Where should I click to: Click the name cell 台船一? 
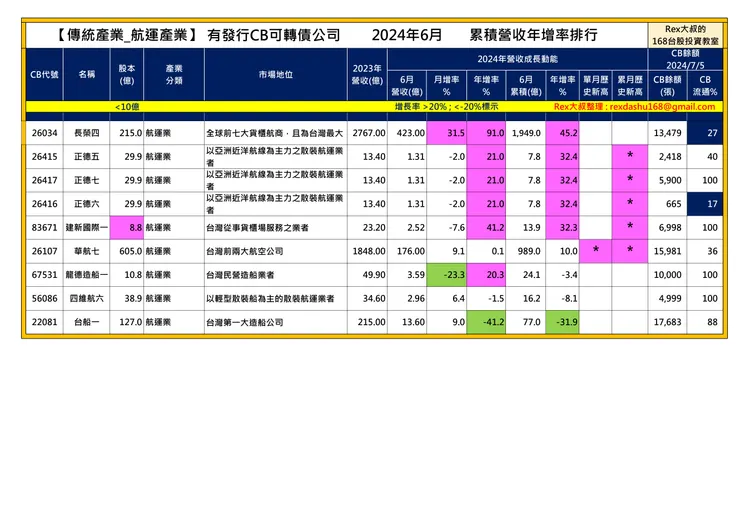(86, 322)
